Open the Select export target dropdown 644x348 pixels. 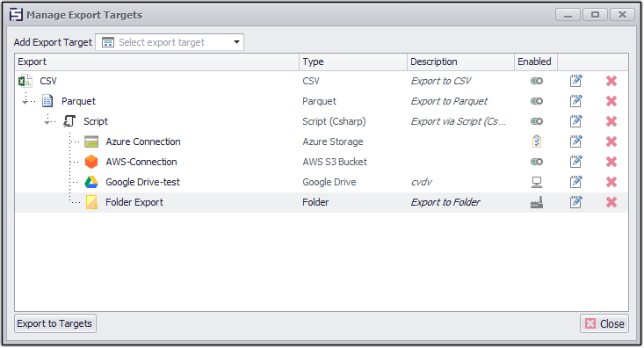click(236, 42)
